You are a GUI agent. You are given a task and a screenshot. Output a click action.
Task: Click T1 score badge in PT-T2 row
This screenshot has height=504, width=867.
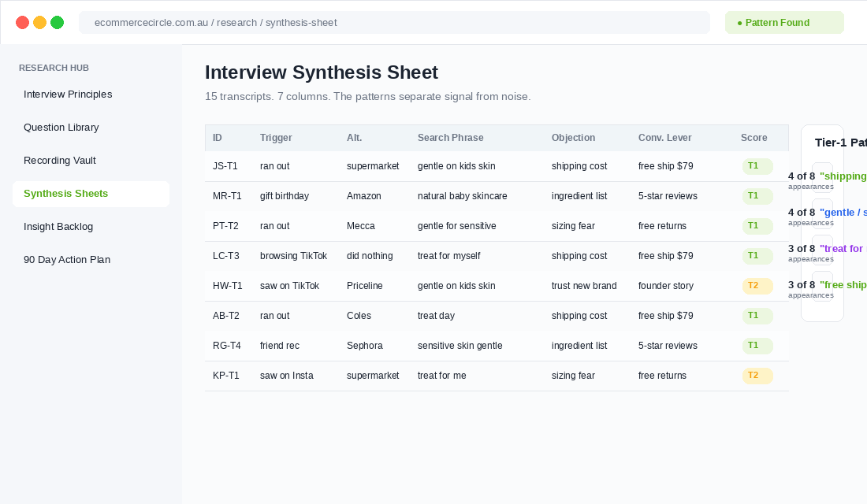[757, 225]
